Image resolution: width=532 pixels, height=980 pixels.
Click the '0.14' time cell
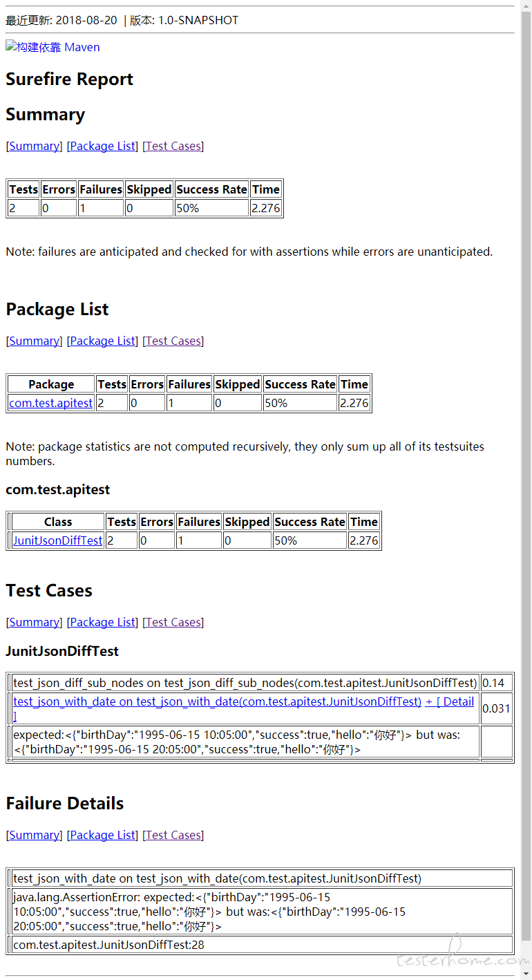point(497,683)
